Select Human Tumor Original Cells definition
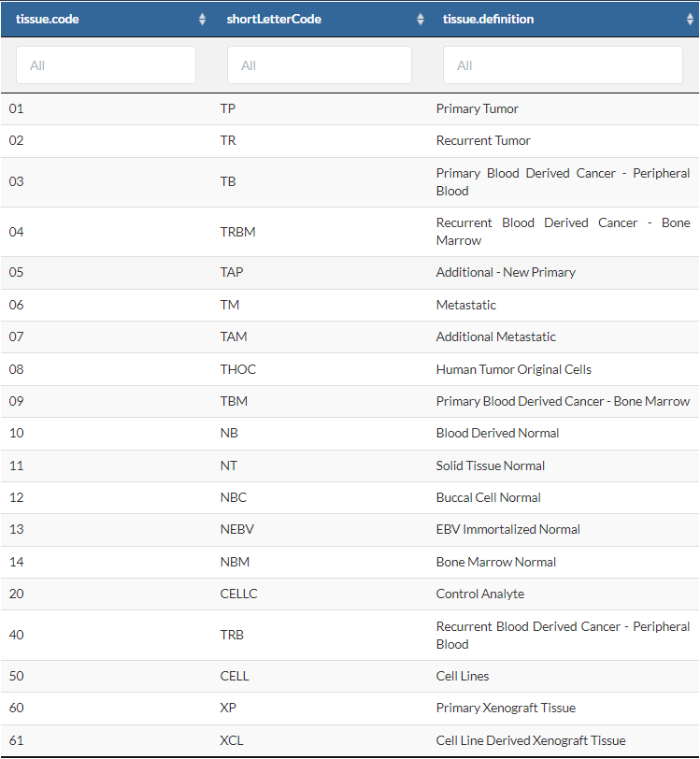The image size is (700, 759). (x=514, y=370)
